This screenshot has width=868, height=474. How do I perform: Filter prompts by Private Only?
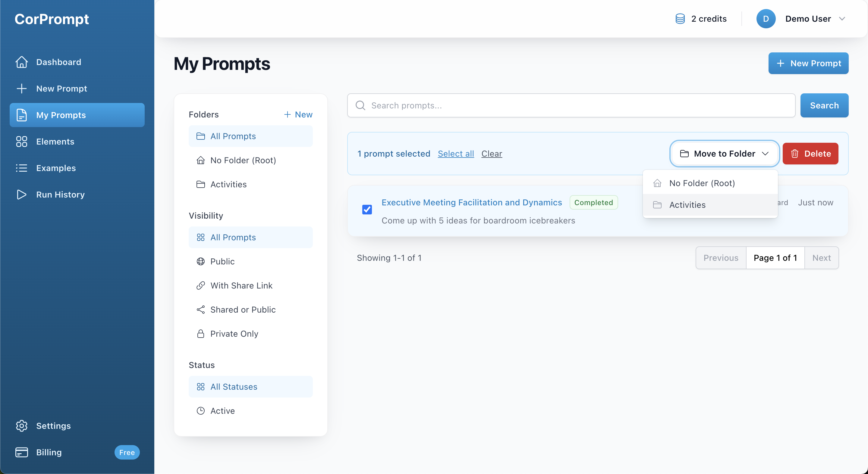click(x=234, y=334)
